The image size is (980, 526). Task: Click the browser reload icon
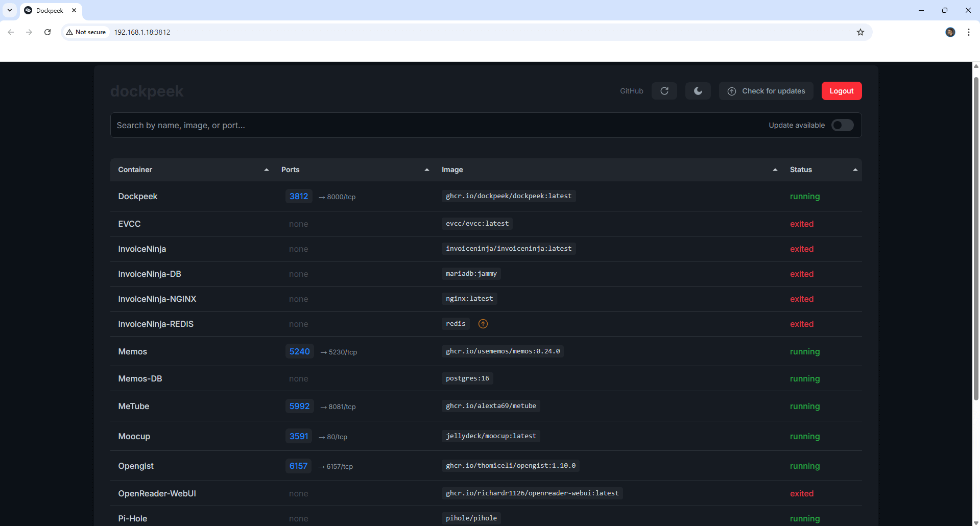click(x=47, y=32)
